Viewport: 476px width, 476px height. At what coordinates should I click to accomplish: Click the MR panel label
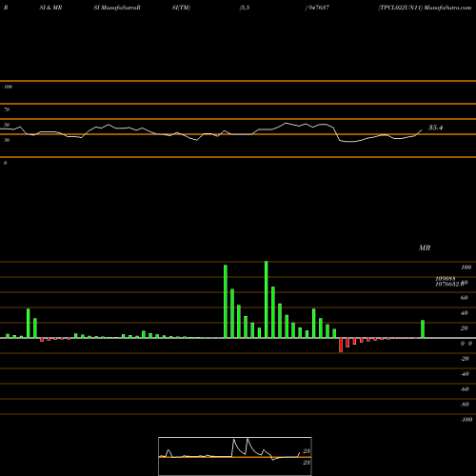425,248
